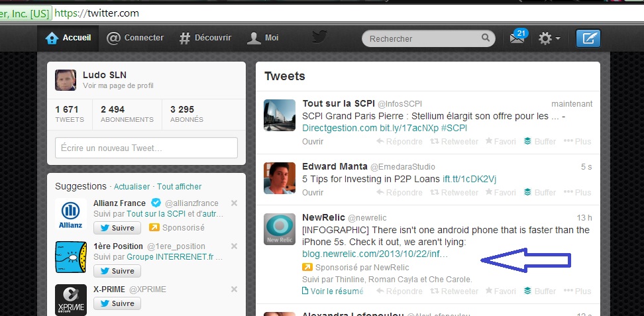Click Sponsorisé arrow icon for Allianz
The height and width of the screenshot is (316, 644).
pyautogui.click(x=154, y=227)
